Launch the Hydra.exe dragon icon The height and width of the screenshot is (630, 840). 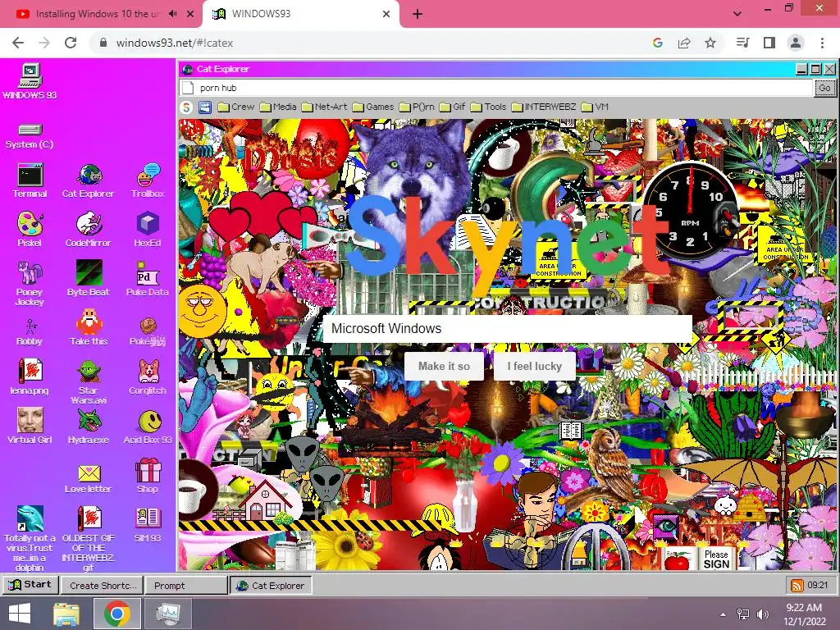[89, 426]
